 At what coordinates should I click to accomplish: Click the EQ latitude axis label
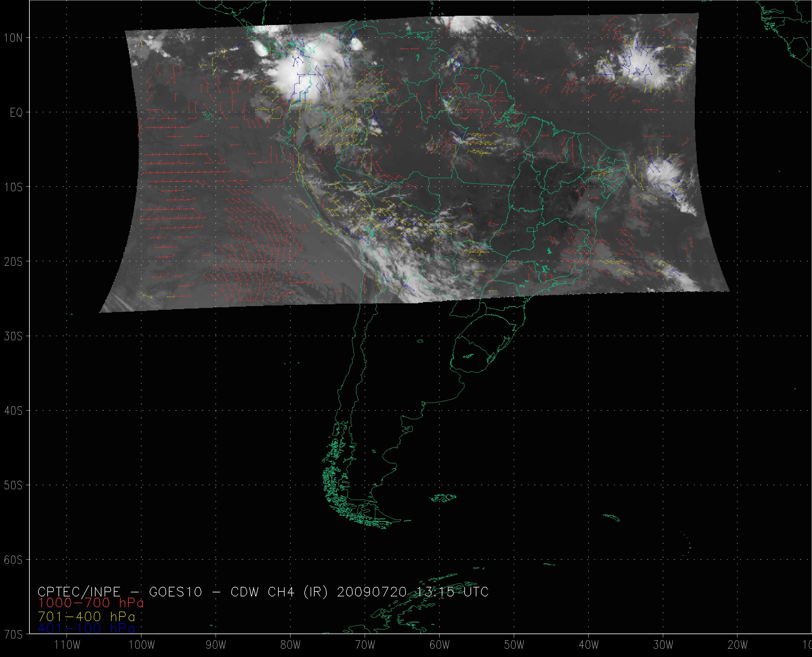(16, 113)
